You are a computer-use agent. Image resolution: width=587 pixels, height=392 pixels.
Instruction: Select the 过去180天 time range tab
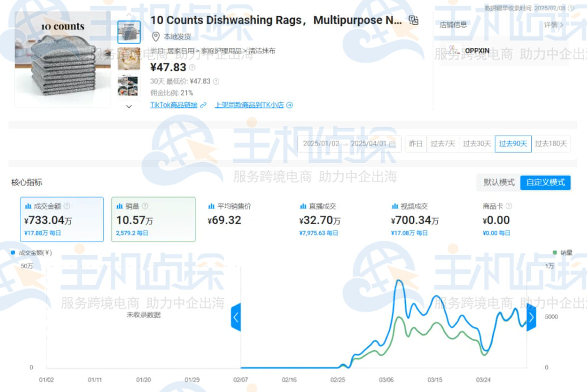[551, 144]
